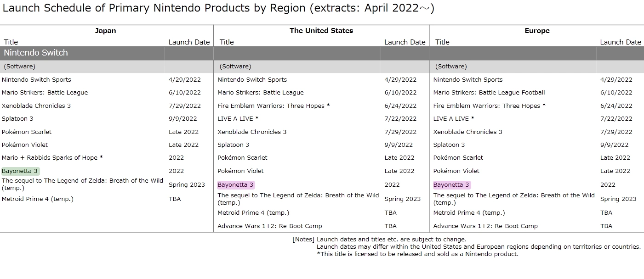Click Xenoblade Chronicles 3 in United States column

coord(252,132)
